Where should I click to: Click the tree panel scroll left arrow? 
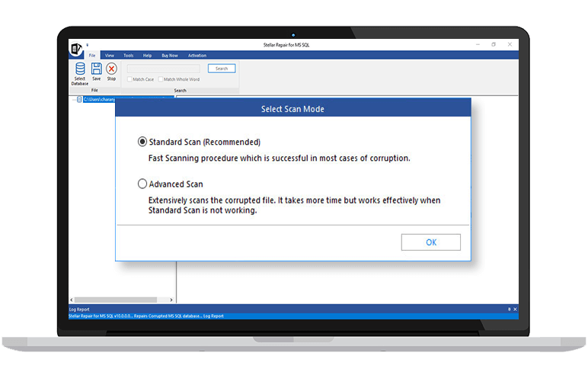tap(72, 300)
